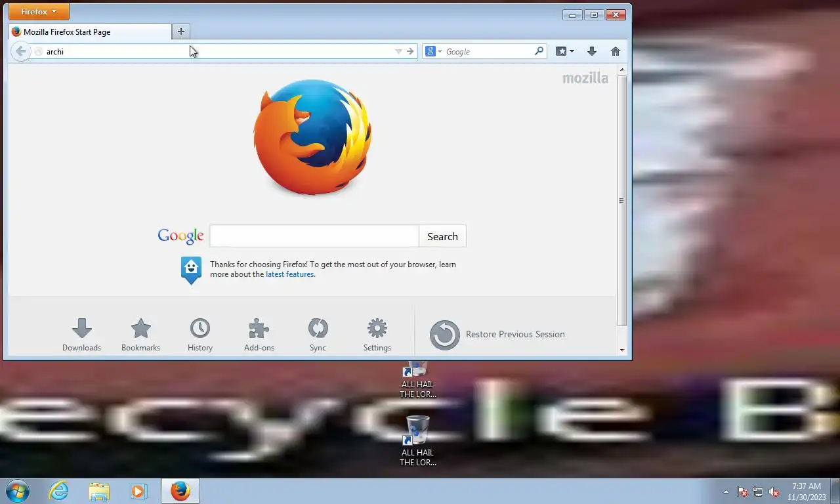840x504 pixels.
Task: Click the vertical scrollbar thumb
Action: pos(621,201)
